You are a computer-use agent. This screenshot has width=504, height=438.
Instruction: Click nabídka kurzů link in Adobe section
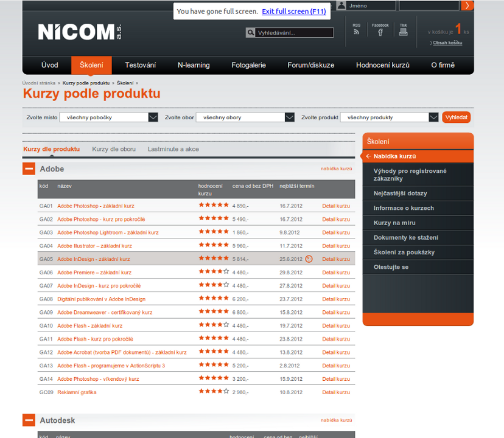[336, 169]
